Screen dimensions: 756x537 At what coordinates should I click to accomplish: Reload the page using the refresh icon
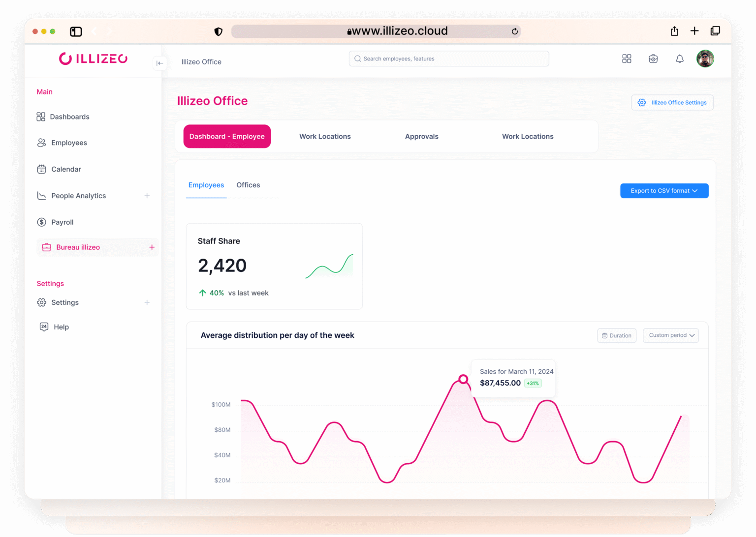pyautogui.click(x=515, y=31)
